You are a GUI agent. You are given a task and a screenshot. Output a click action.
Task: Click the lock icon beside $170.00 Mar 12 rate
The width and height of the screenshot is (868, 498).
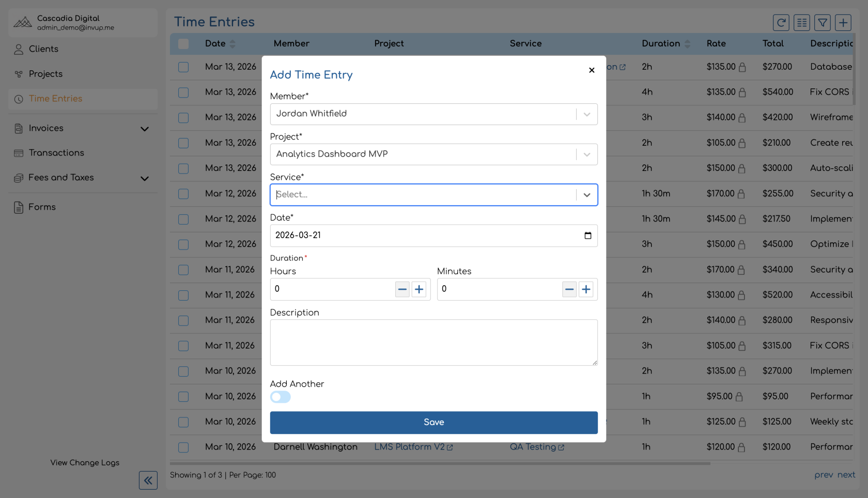[x=741, y=194]
